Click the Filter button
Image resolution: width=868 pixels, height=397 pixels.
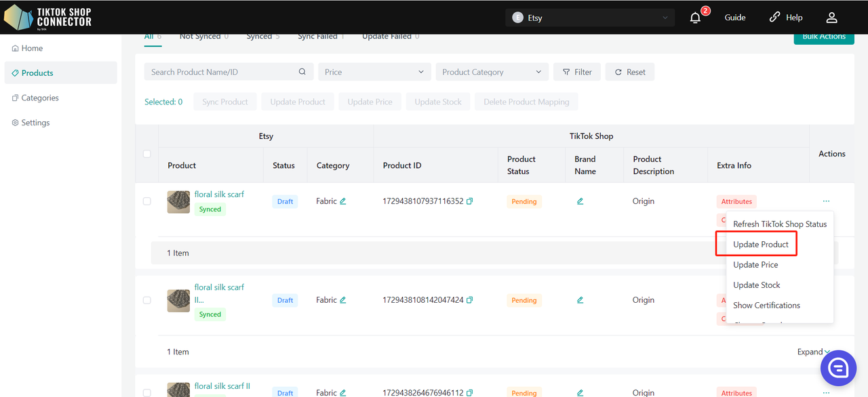pos(577,72)
